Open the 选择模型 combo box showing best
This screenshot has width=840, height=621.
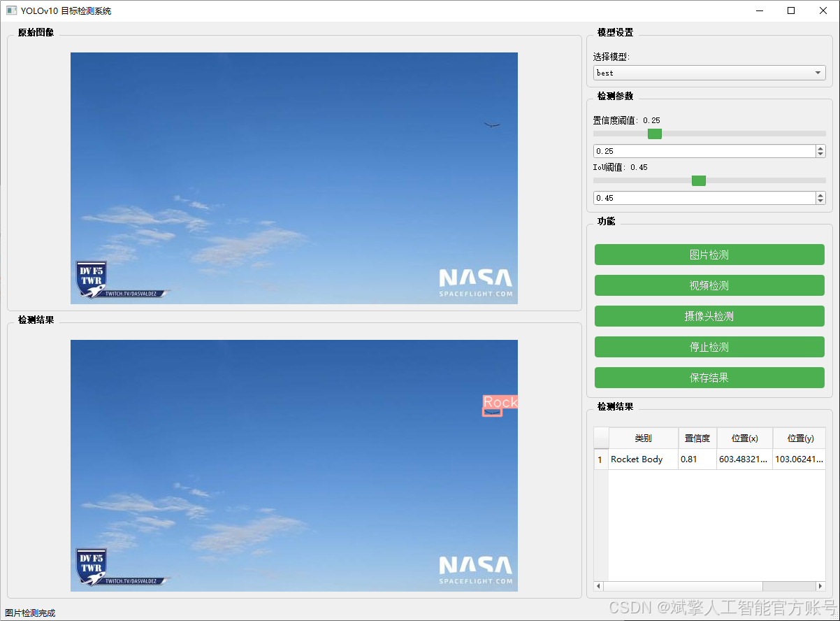[x=709, y=73]
